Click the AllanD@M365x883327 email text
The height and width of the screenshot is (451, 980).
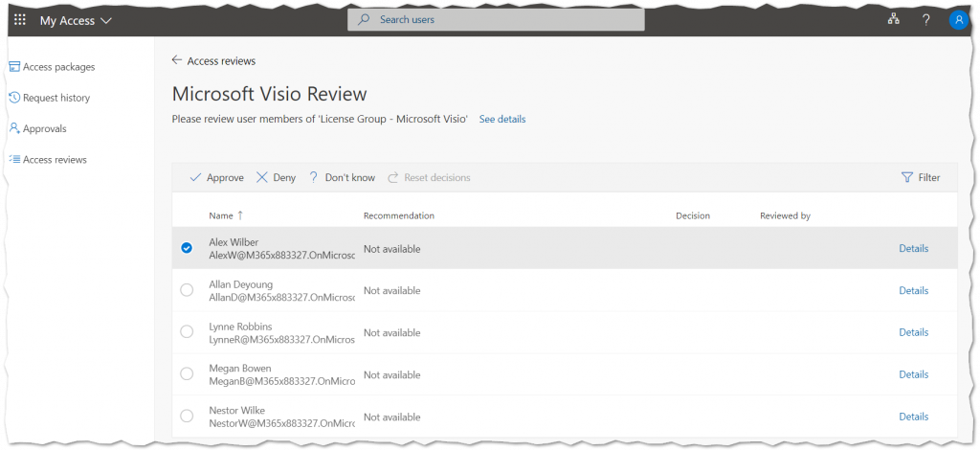point(282,298)
